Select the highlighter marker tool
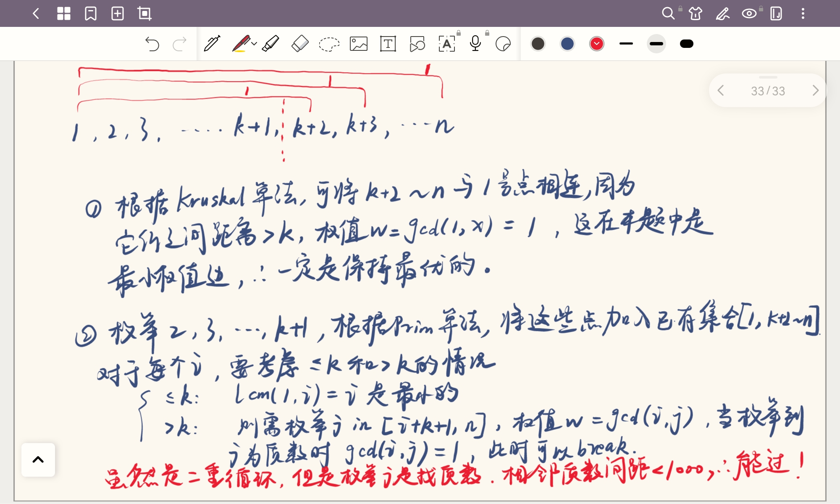Viewport: 840px width, 504px height. tap(270, 44)
